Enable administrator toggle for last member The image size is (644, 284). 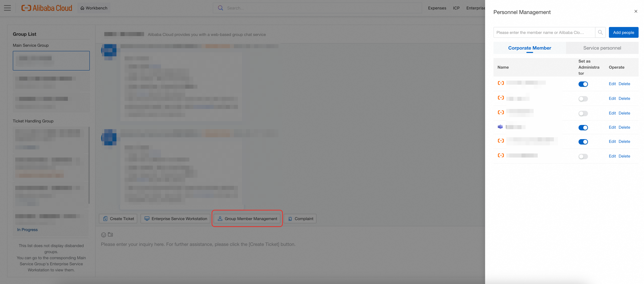[x=583, y=157]
